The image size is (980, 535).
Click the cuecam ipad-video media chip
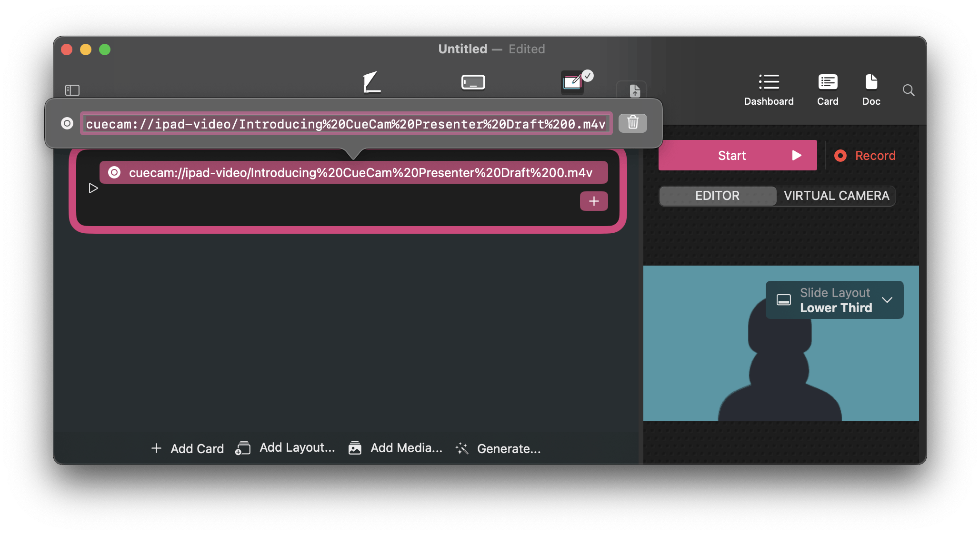pos(353,172)
